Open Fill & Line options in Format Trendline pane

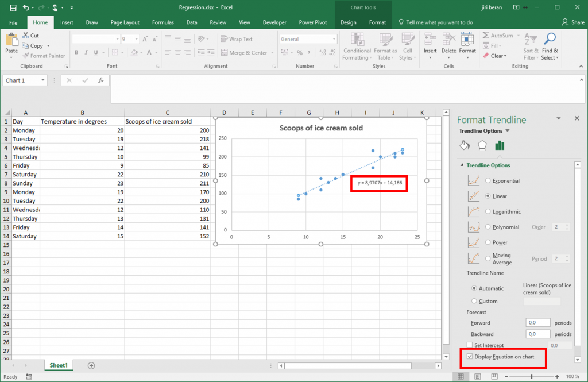465,145
